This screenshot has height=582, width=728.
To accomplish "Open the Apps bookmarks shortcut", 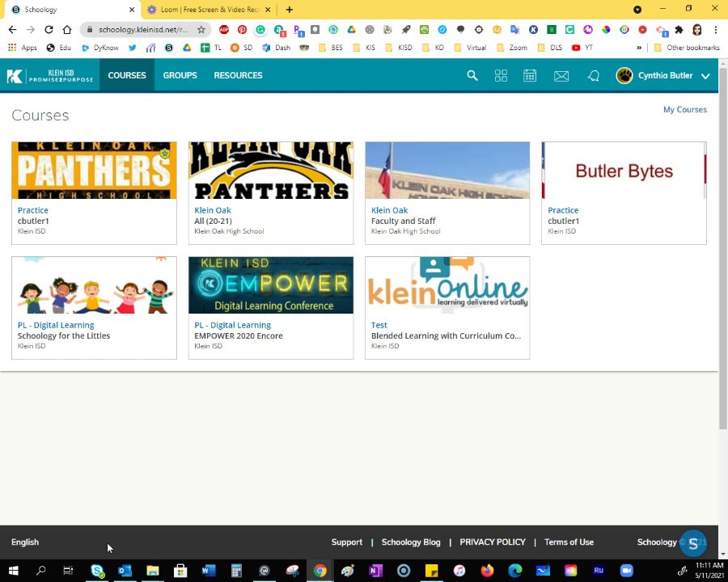I will [23, 48].
